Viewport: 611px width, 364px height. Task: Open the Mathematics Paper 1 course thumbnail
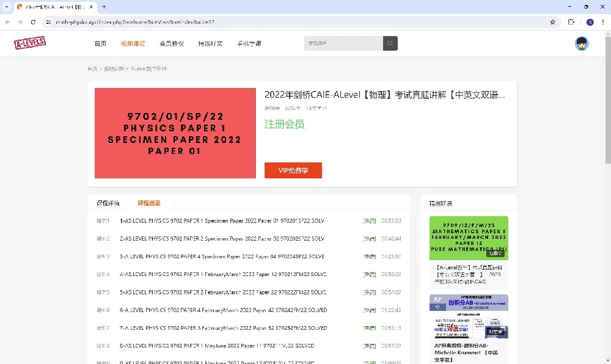[x=468, y=238]
